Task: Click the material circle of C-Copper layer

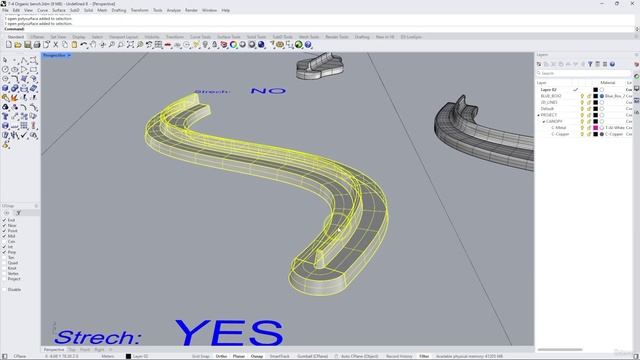Action: 602,134
